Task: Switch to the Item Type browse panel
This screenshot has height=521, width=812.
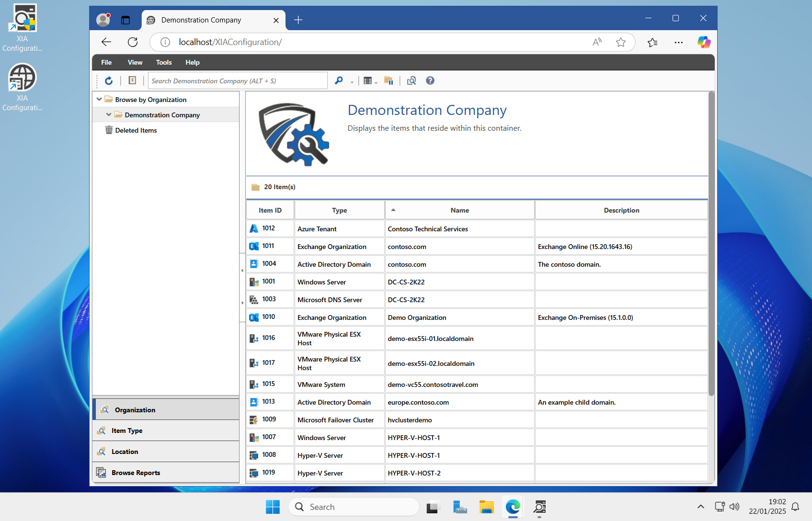Action: click(x=127, y=430)
